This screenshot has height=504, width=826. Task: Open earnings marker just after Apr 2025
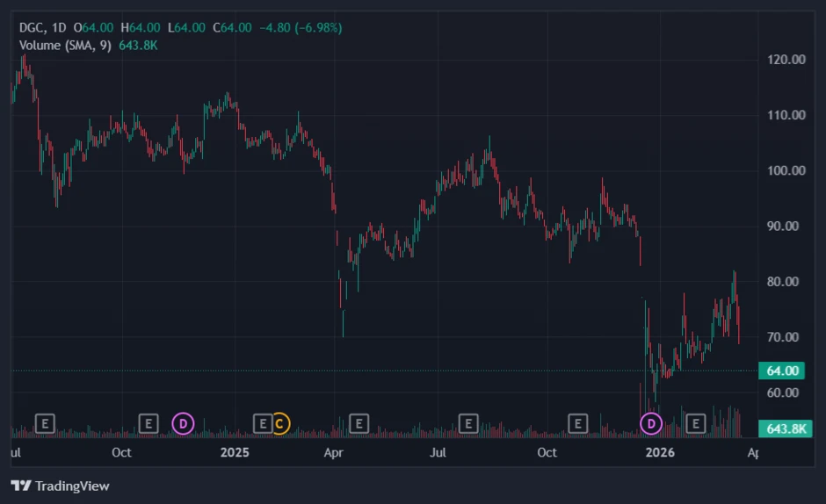(359, 423)
